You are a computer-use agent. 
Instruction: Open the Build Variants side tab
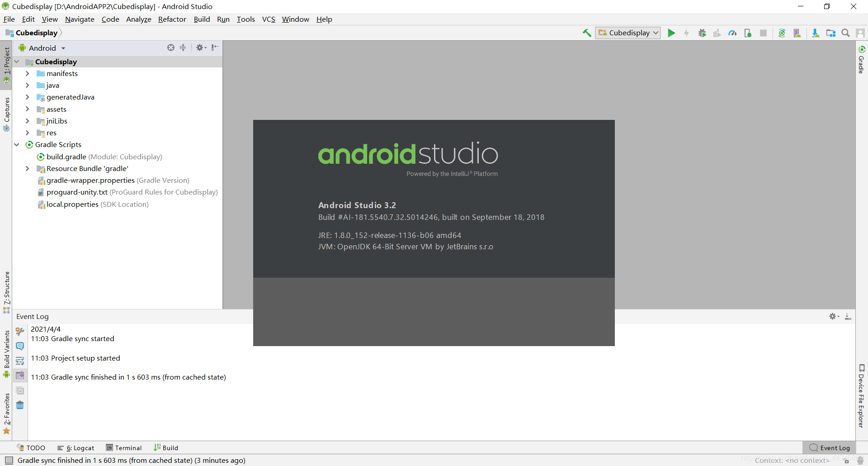coord(6,354)
